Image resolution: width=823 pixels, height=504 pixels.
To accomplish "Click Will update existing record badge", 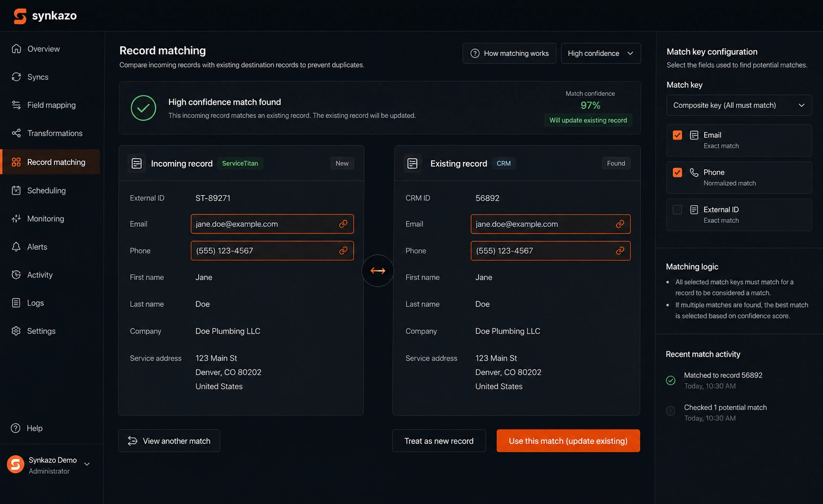I will (x=588, y=120).
